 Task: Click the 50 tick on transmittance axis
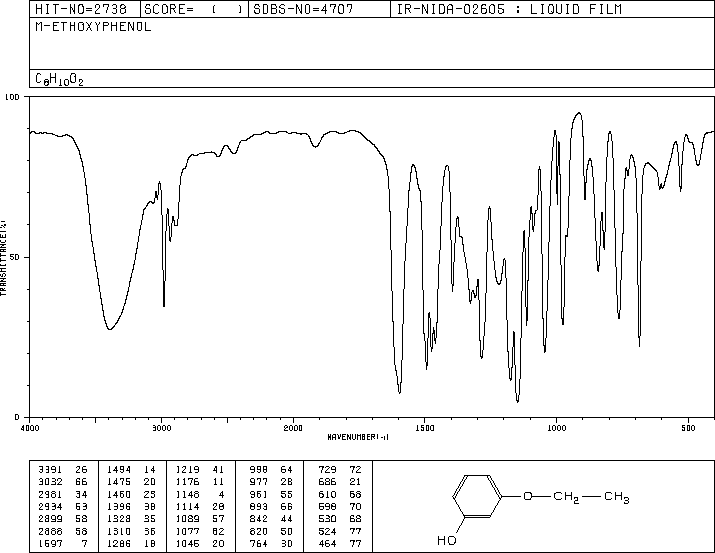(15, 257)
